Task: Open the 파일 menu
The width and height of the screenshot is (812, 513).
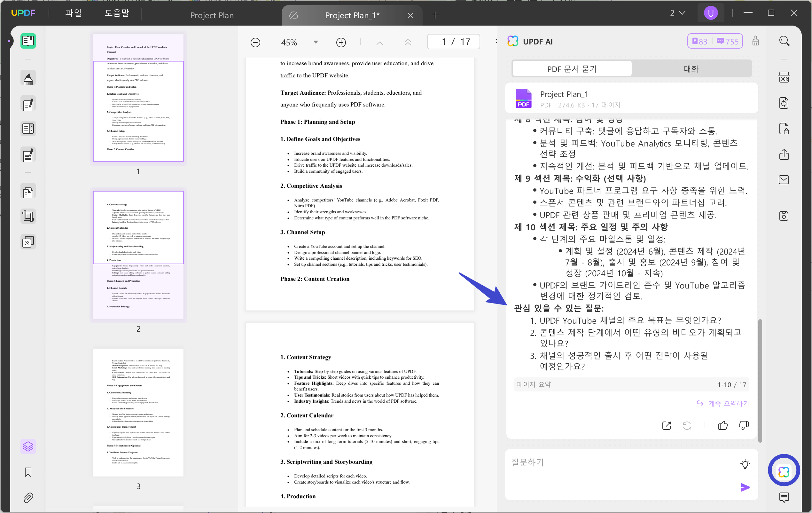Action: [x=74, y=13]
